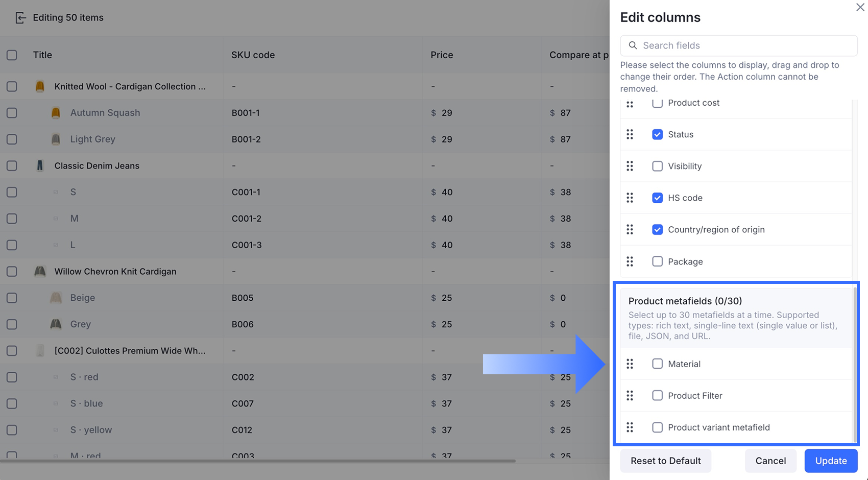
Task: Click the magnifier icon in Search fields
Action: click(x=633, y=45)
